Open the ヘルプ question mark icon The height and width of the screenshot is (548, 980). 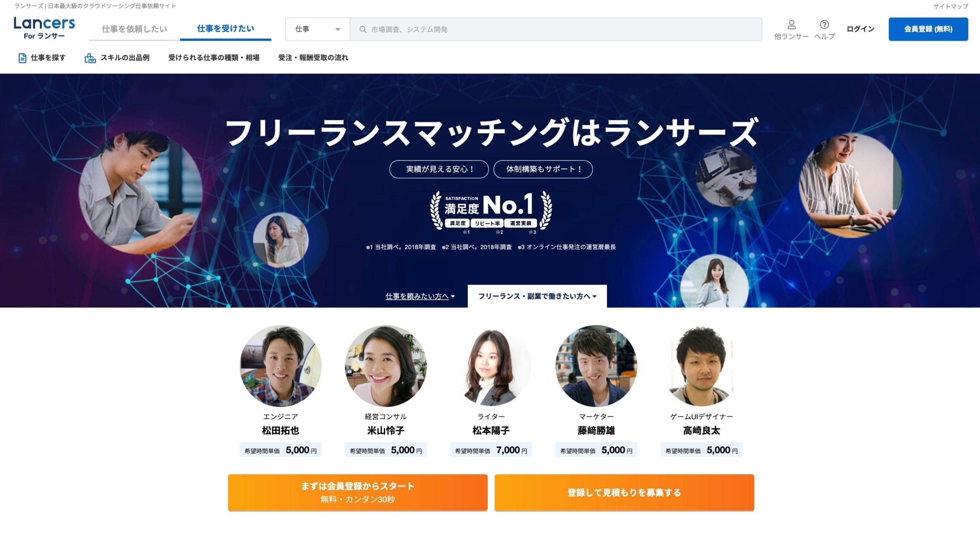point(824,25)
